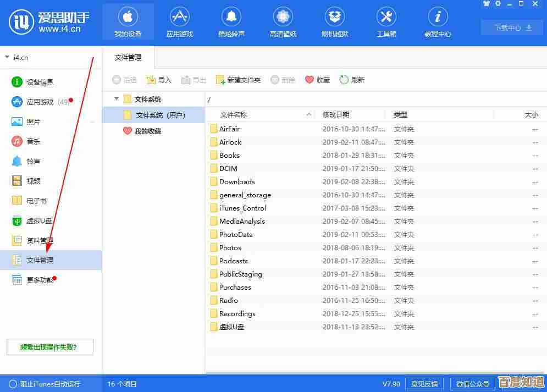Image resolution: width=547 pixels, height=392 pixels.
Task: Click the 新建文件夹 new folder toolbar icon
Action: 220,80
